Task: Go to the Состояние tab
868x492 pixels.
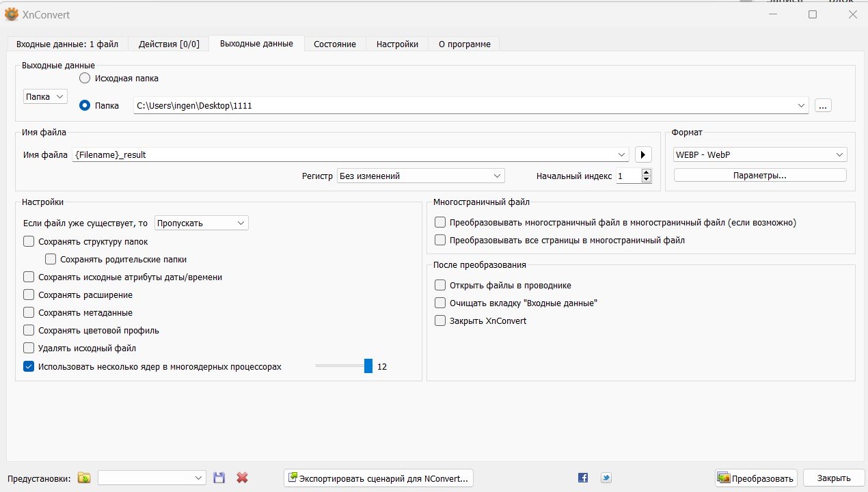Action: (x=335, y=44)
